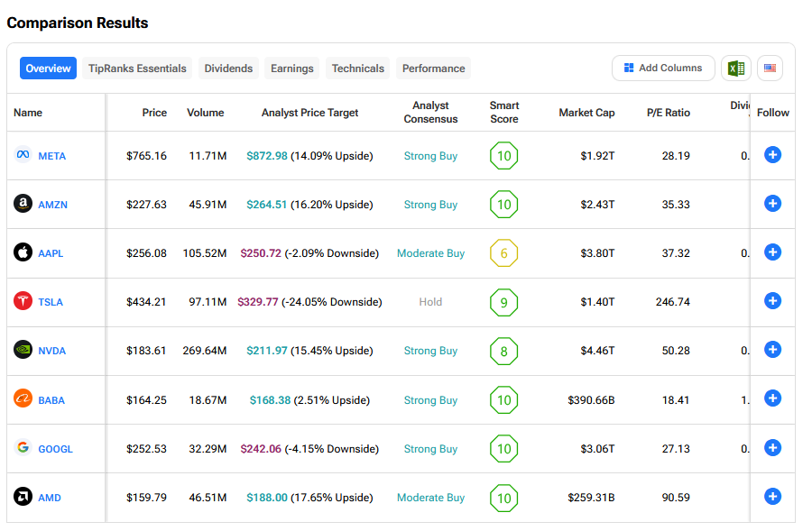The image size is (812, 531).
Task: Click META's Smart Score 10 badge
Action: coord(503,156)
